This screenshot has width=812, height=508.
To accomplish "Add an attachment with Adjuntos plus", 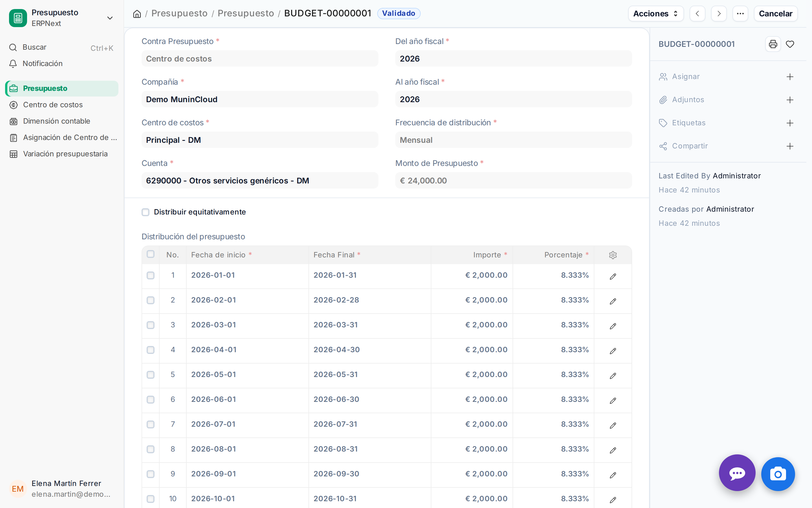I will [790, 100].
